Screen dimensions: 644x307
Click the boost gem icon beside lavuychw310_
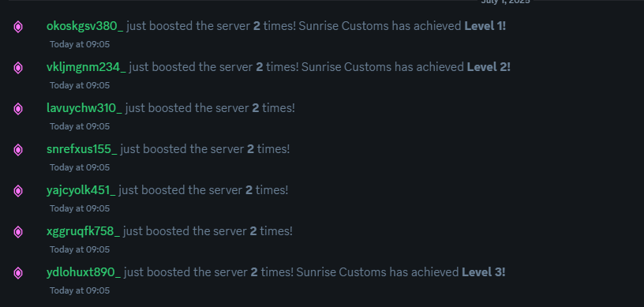point(18,109)
